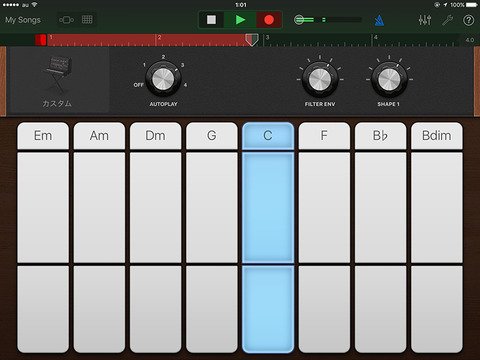Viewport: 480px width, 360px height.
Task: Set autoplay to pattern 3
Action: point(182,65)
